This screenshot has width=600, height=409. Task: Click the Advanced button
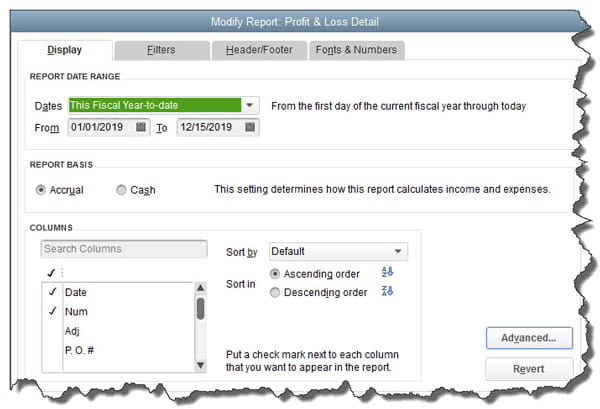528,336
